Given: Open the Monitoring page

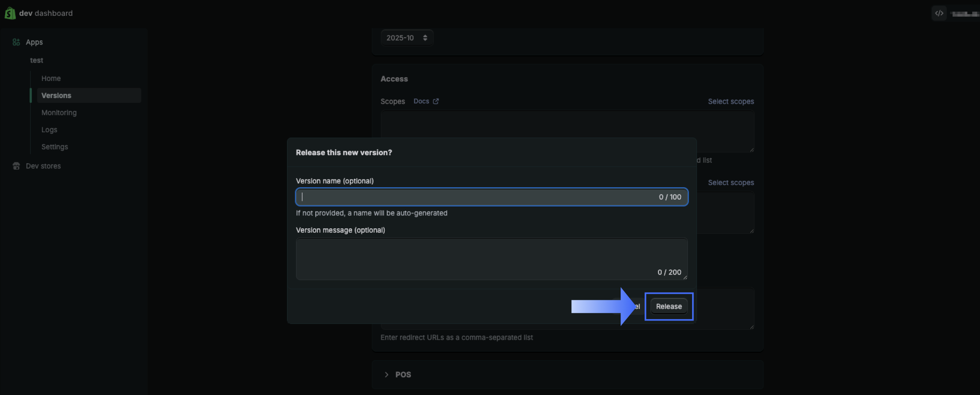Looking at the screenshot, I should tap(59, 112).
